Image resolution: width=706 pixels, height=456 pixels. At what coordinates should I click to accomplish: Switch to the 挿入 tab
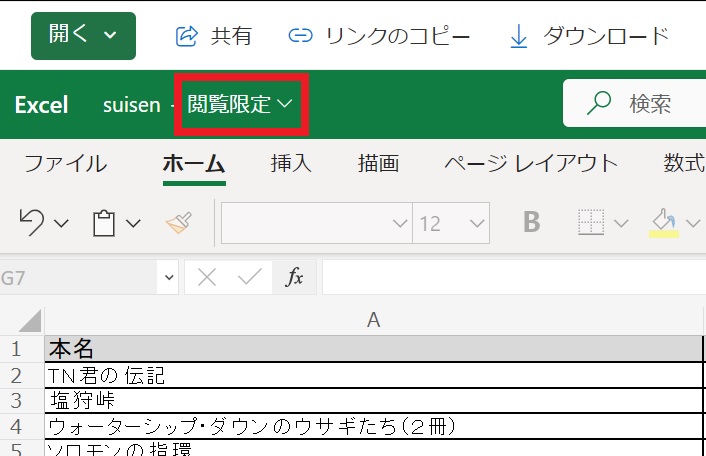(x=291, y=163)
